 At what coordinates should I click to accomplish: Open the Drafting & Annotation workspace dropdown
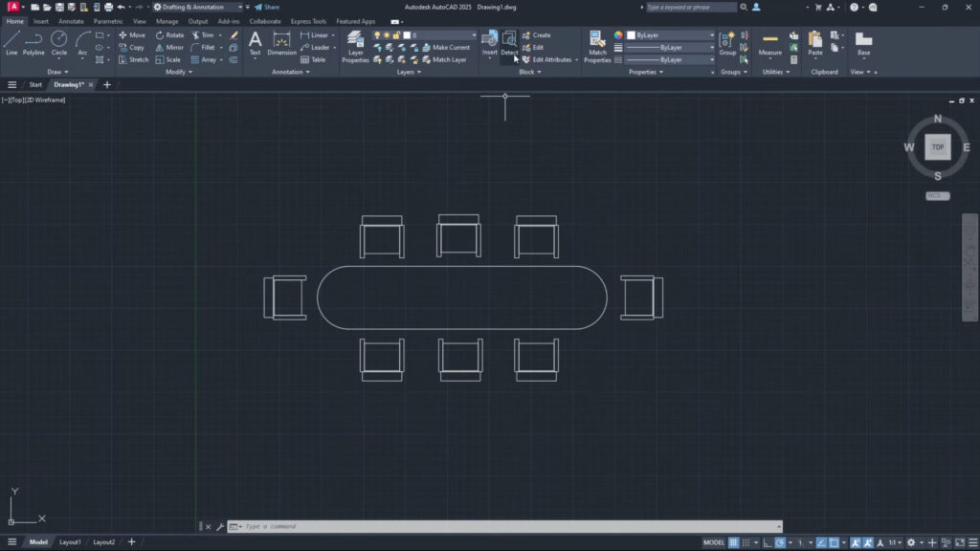[198, 7]
